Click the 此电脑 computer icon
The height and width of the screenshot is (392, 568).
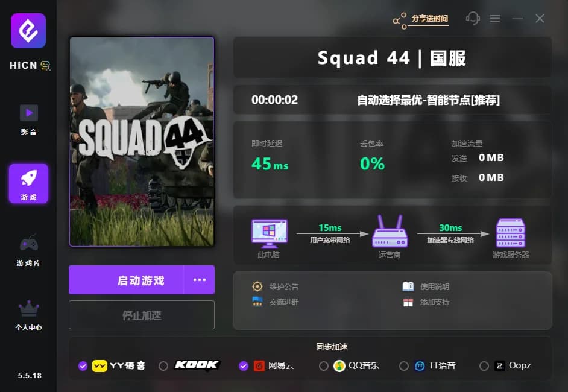[269, 233]
